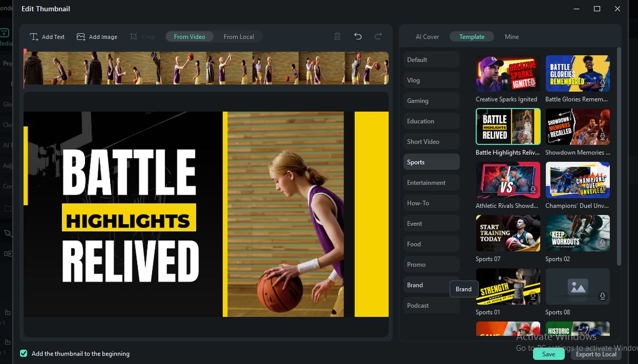Click the Add Text tool icon
The width and height of the screenshot is (638, 364).
[34, 37]
